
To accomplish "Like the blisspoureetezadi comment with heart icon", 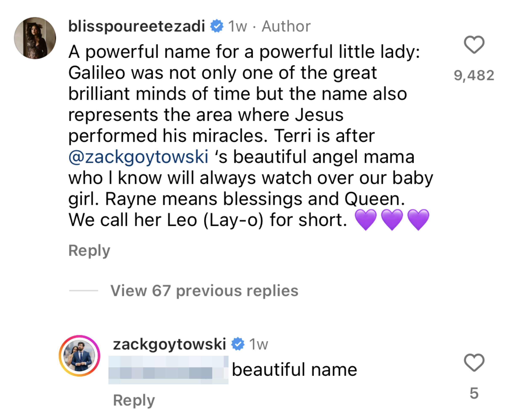I will click(x=474, y=45).
